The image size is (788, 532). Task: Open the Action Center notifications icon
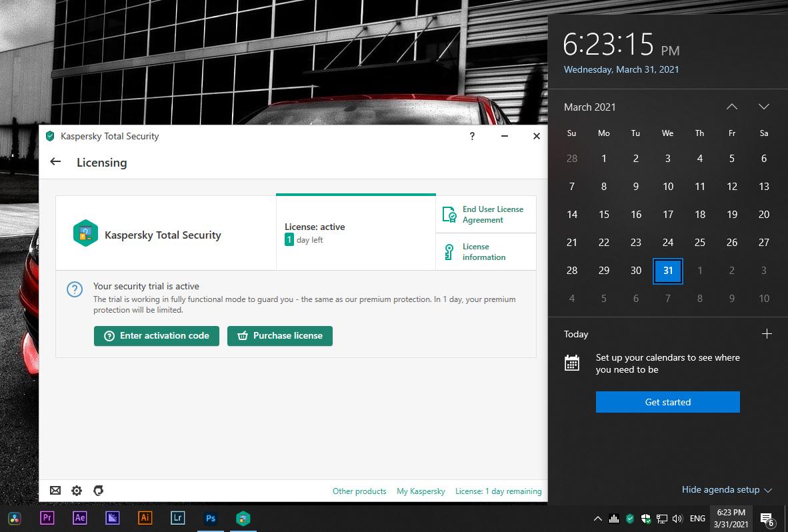click(767, 519)
